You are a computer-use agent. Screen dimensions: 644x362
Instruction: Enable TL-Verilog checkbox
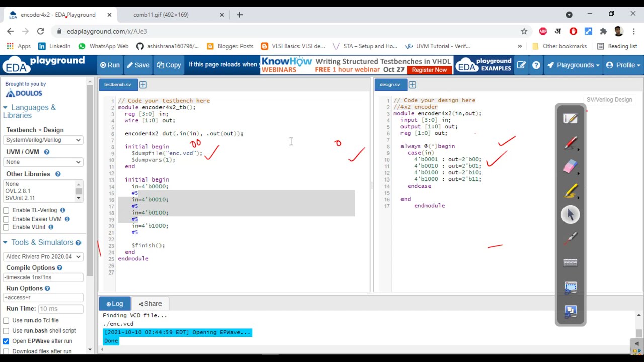(6, 210)
